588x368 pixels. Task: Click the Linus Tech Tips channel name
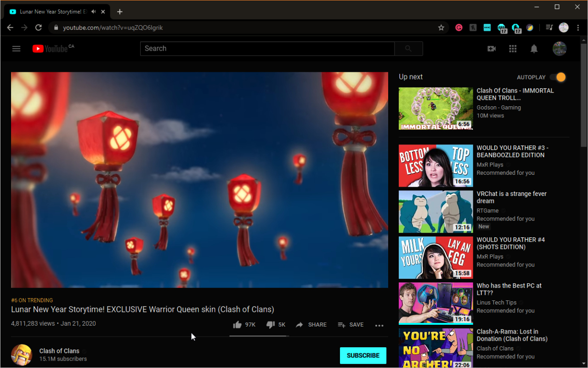click(497, 303)
